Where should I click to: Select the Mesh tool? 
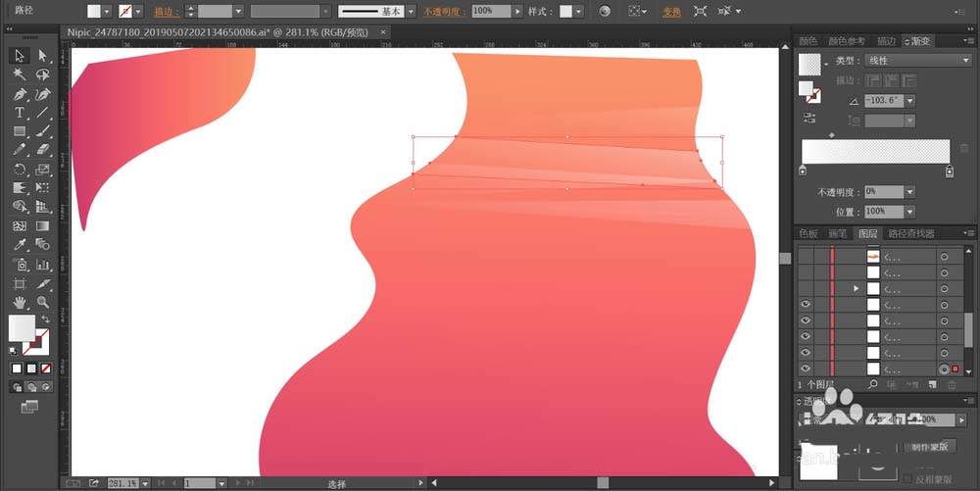(20, 225)
